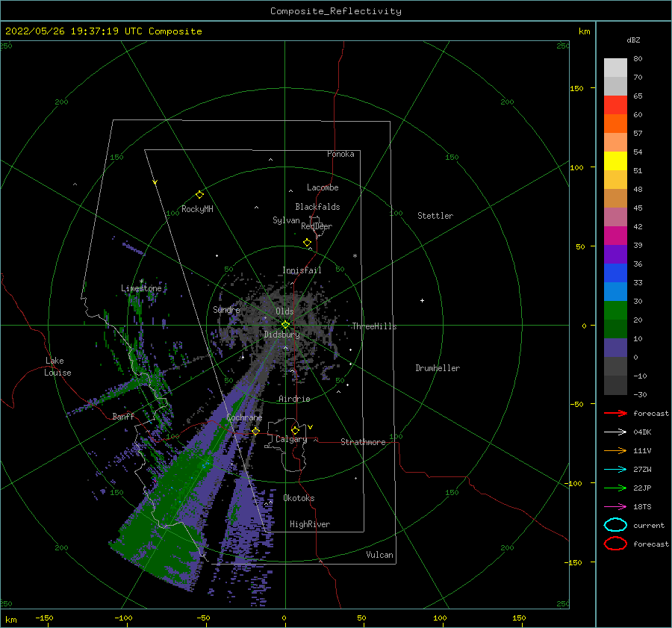Click the cyan current ellipse icon

[615, 525]
